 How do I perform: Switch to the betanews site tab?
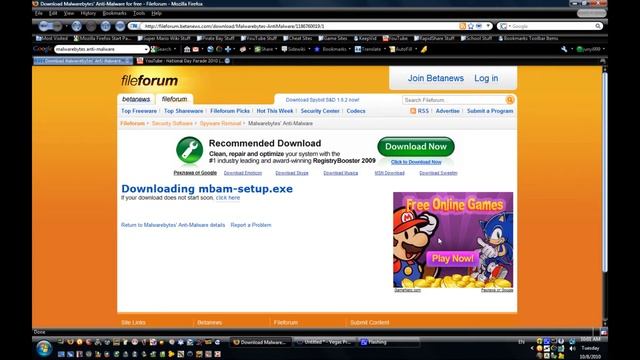136,99
